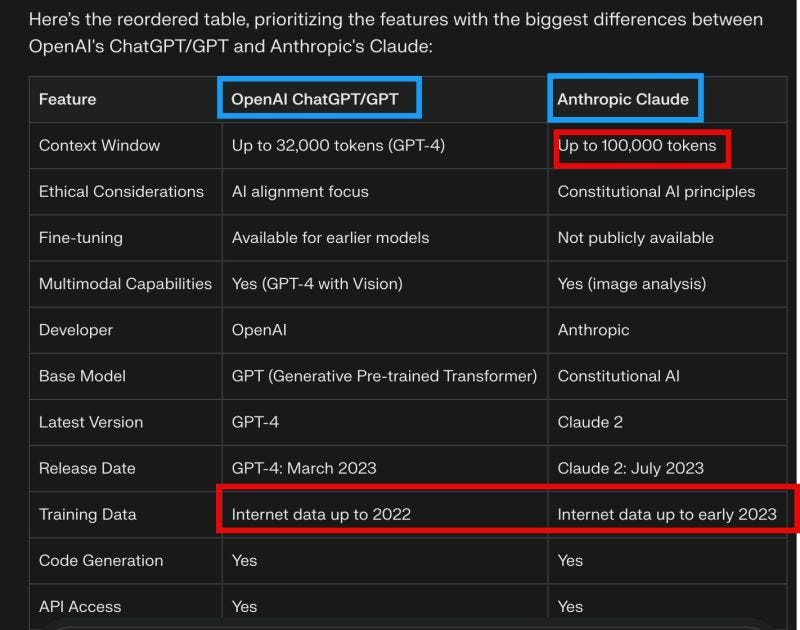Select the 'Latest Version' row label

coord(91,422)
